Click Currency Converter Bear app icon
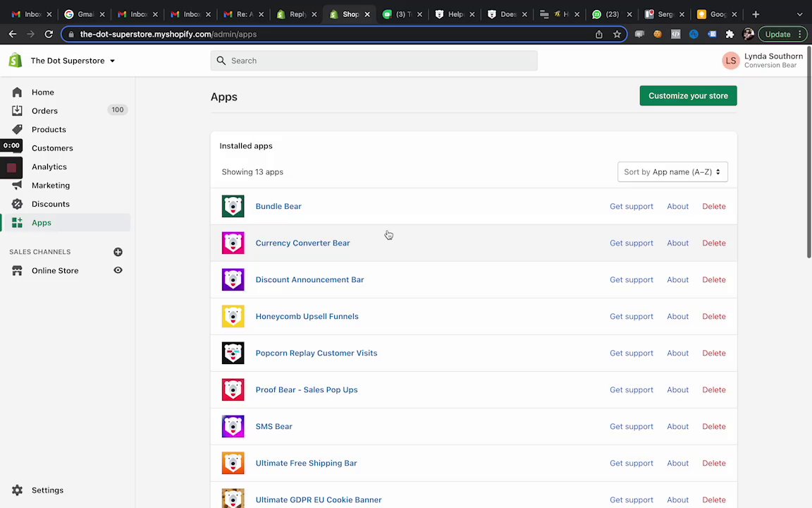The image size is (812, 508). pyautogui.click(x=233, y=243)
